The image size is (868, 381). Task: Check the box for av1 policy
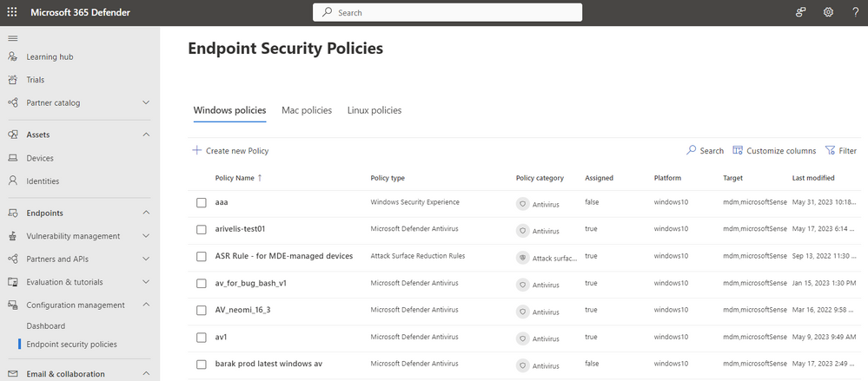[202, 337]
